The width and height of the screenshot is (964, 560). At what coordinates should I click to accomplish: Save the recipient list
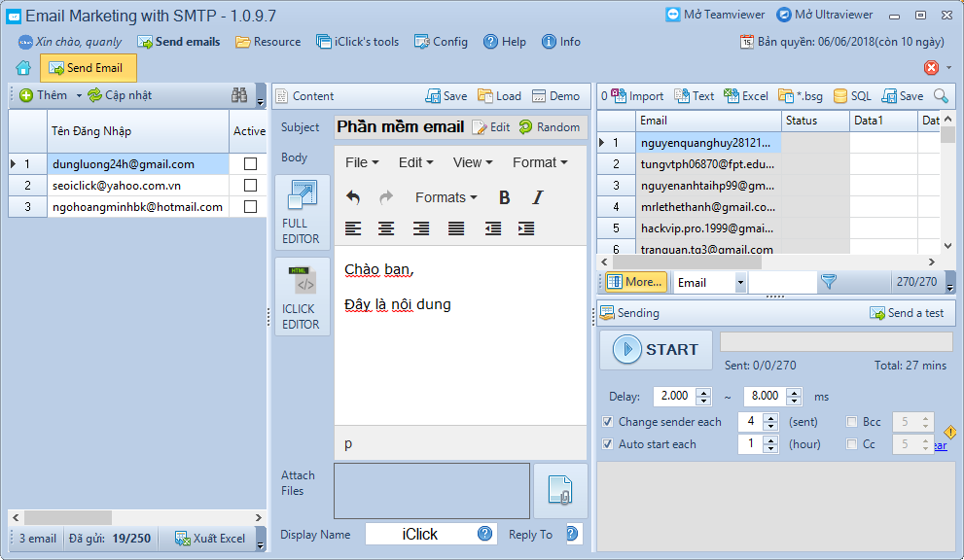pyautogui.click(x=903, y=96)
